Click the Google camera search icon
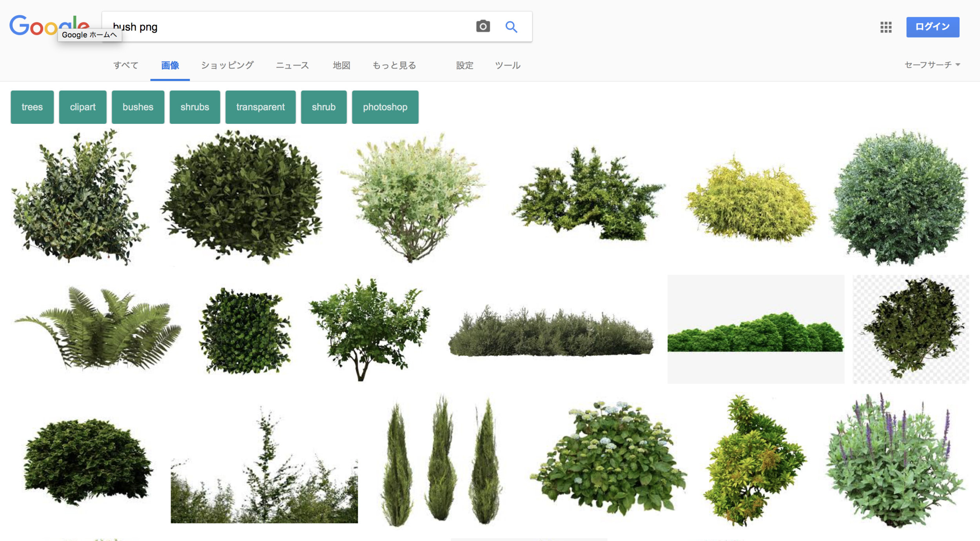The width and height of the screenshot is (980, 541). [482, 27]
